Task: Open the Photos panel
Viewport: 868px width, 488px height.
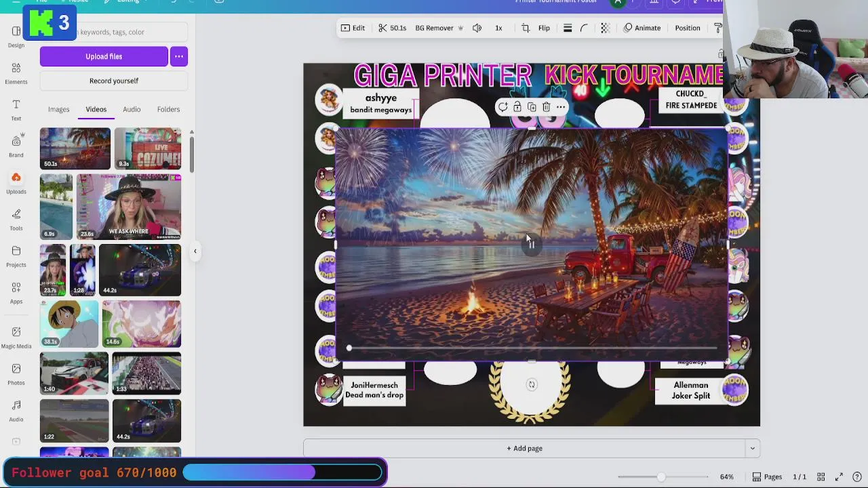Action: (x=16, y=375)
